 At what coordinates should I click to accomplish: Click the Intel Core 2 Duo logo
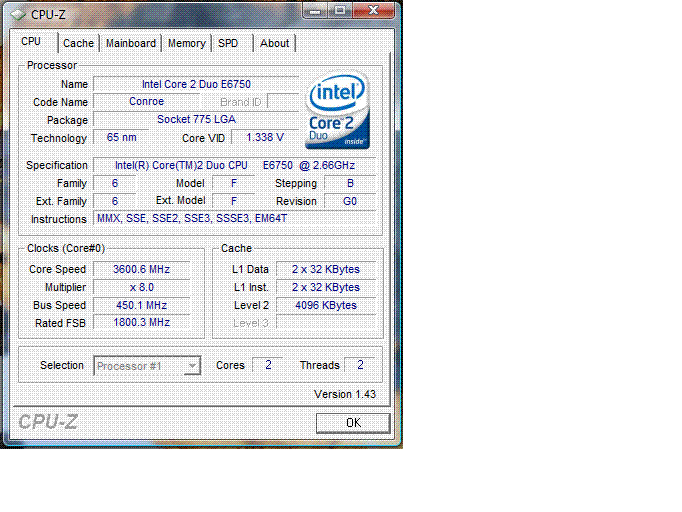click(338, 110)
